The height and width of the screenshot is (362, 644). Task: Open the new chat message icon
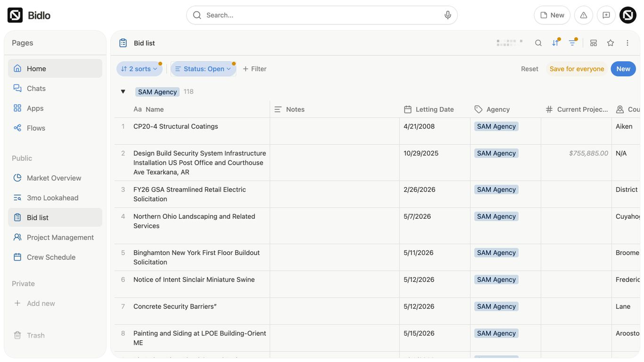coord(606,15)
